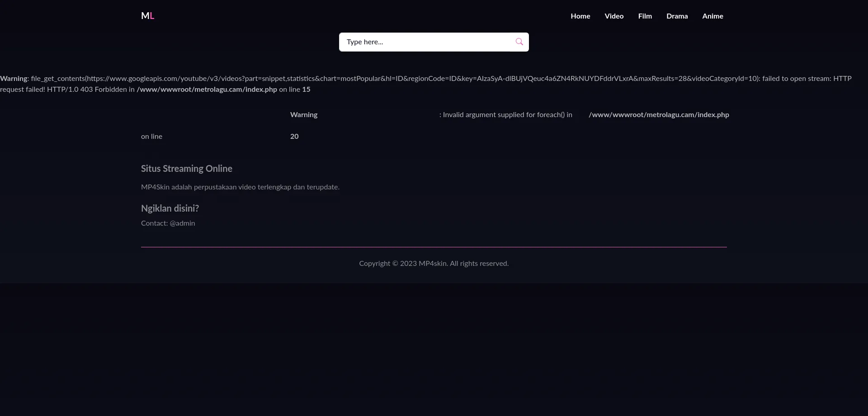This screenshot has height=416, width=868.
Task: Click the MP4skin copyright notice
Action: [x=434, y=264]
